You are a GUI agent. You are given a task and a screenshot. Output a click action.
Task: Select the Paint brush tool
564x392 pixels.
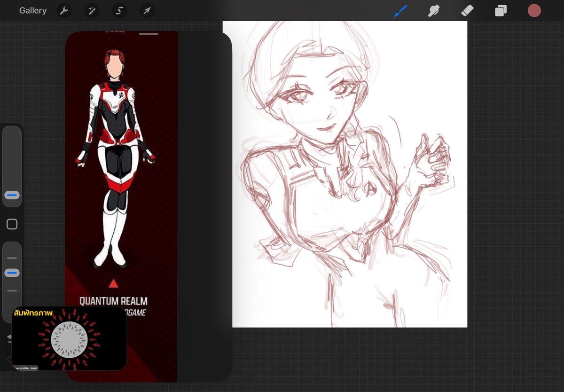pyautogui.click(x=400, y=10)
